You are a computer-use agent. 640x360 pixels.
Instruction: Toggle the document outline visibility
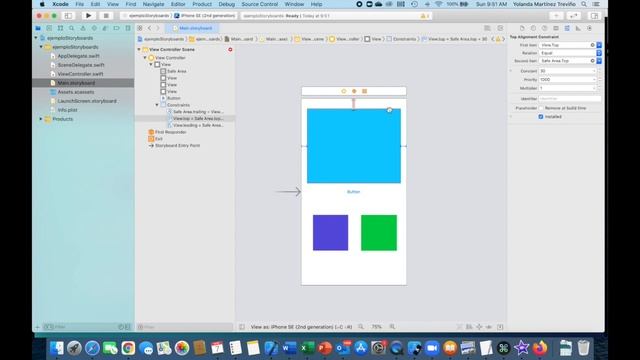(242, 327)
